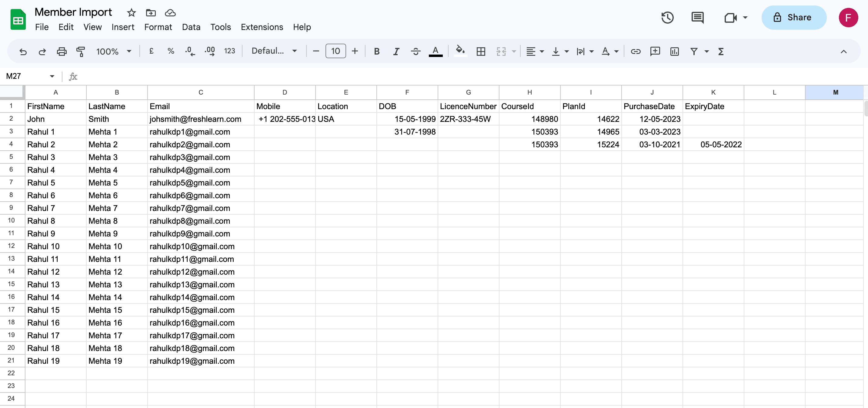Open the text rotation dropdown
Image resolution: width=868 pixels, height=408 pixels.
pos(610,51)
